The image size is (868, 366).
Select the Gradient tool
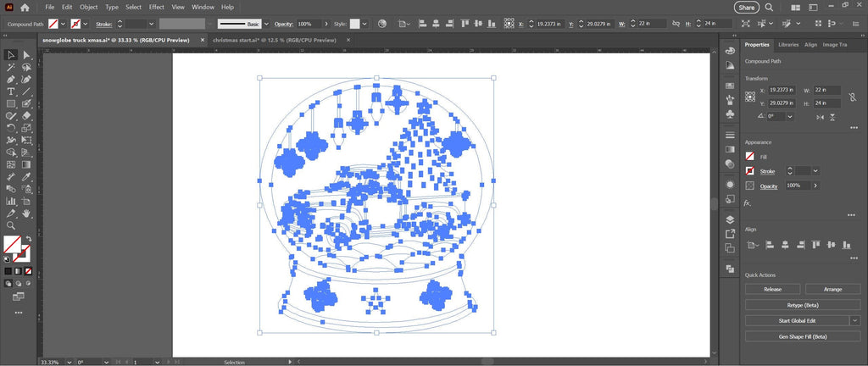[26, 164]
